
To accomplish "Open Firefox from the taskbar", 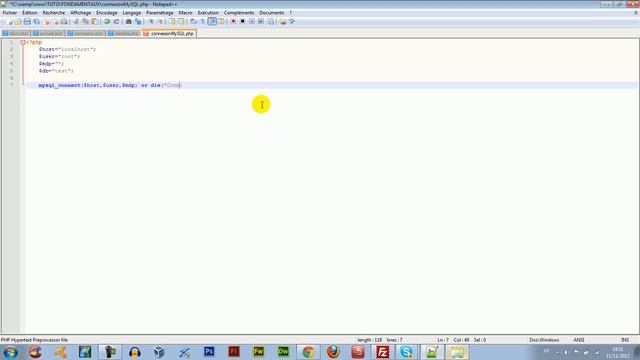I will pos(333,352).
